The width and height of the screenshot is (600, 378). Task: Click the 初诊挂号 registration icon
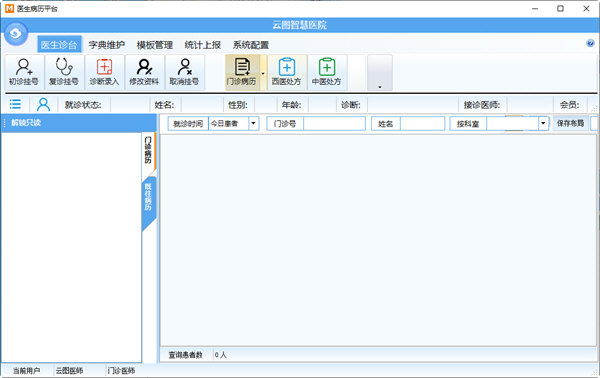[x=24, y=72]
